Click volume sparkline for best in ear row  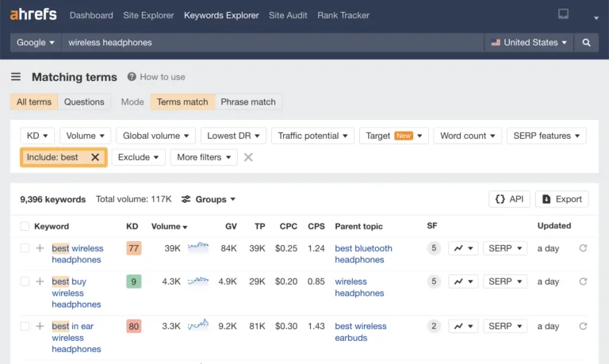198,325
